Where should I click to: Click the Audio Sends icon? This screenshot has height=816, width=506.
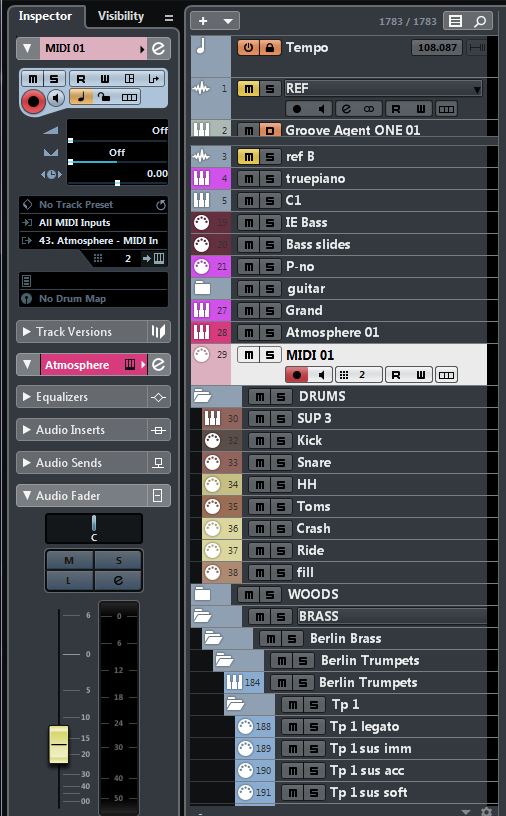pos(158,463)
